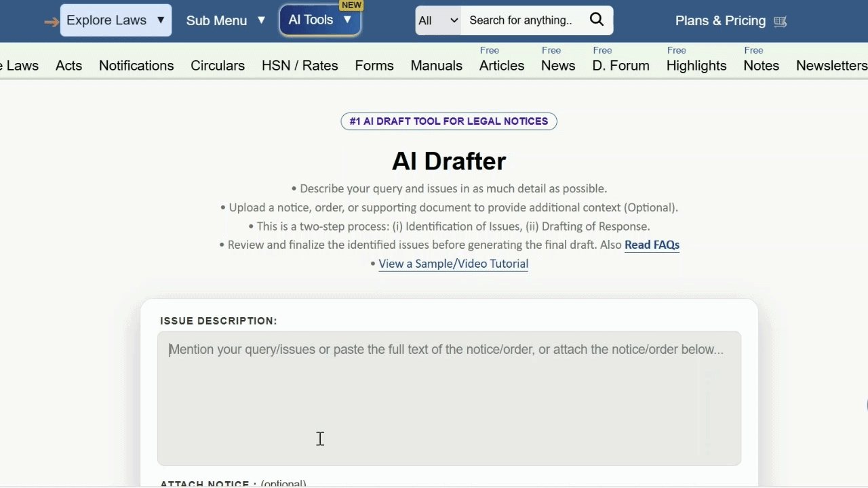The image size is (868, 488).
Task: Open the Forms section
Action: click(x=374, y=66)
